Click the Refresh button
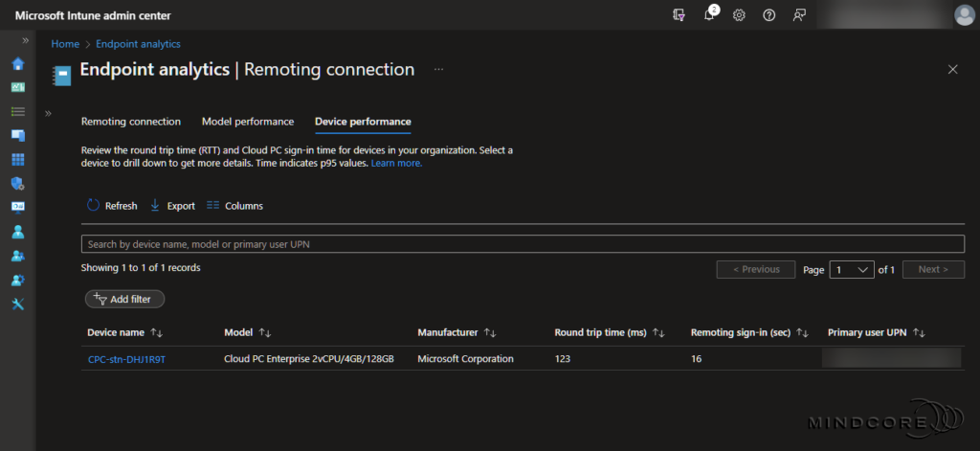Screen dimensions: 980x451 coord(112,205)
